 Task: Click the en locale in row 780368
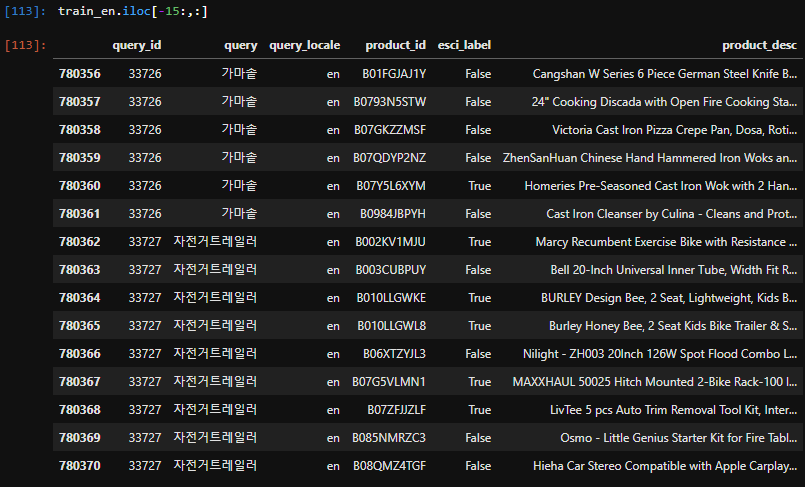pyautogui.click(x=333, y=410)
